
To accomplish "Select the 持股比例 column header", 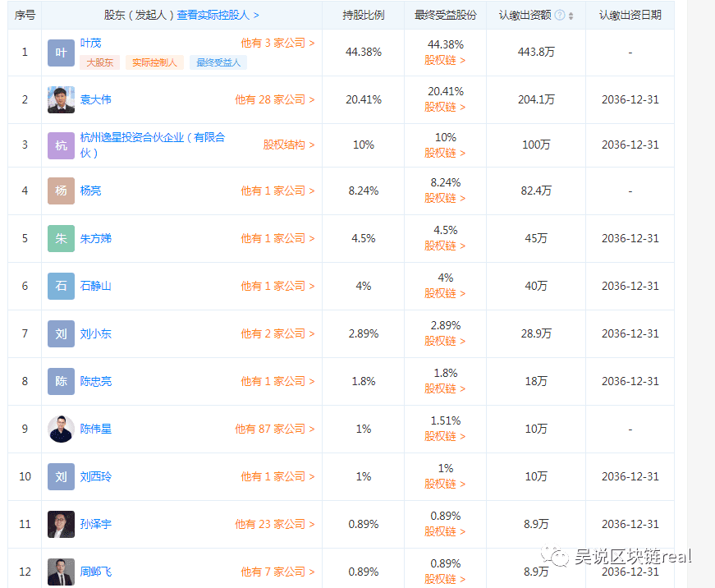I will click(364, 15).
